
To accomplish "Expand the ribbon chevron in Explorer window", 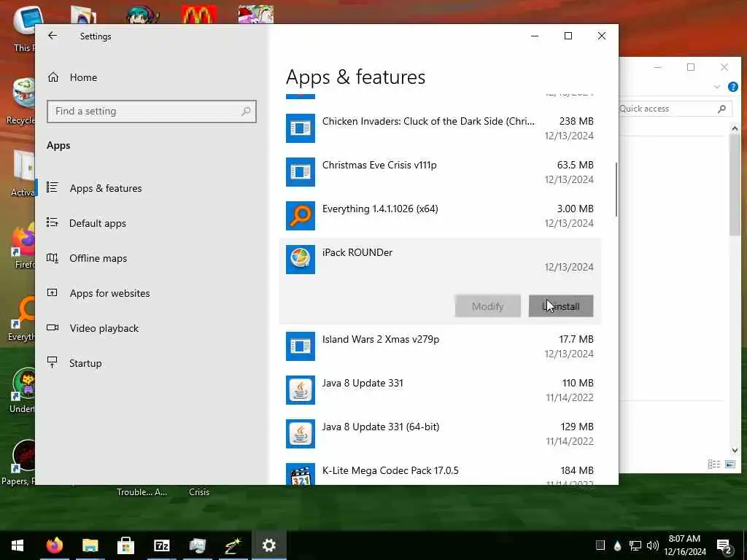I will click(717, 87).
